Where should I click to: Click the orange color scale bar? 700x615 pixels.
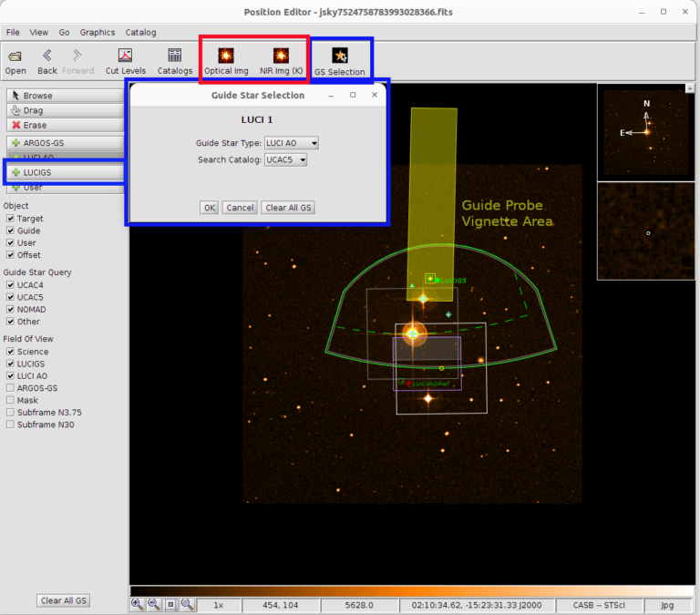click(x=410, y=591)
